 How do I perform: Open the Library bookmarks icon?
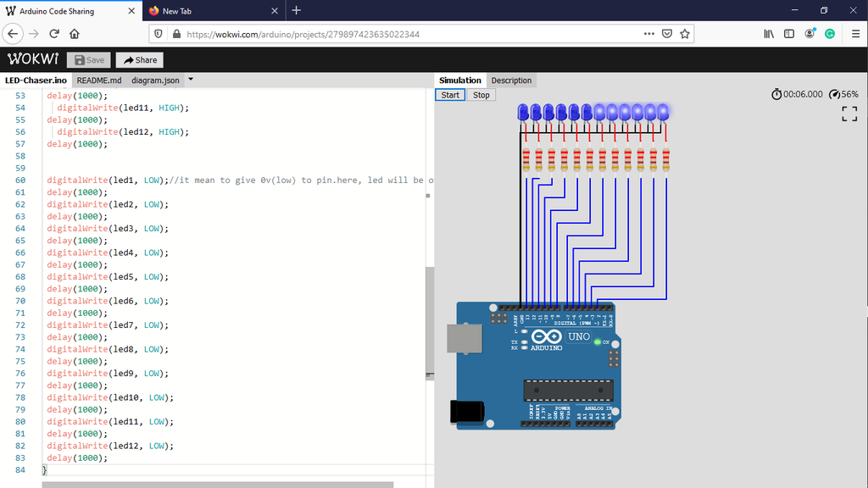[769, 34]
